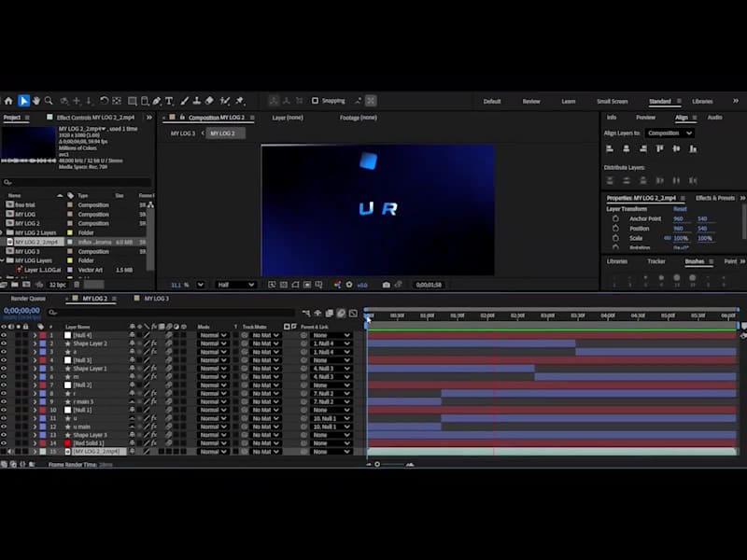747x560 pixels.
Task: Open the Info panel tab
Action: [x=612, y=118]
